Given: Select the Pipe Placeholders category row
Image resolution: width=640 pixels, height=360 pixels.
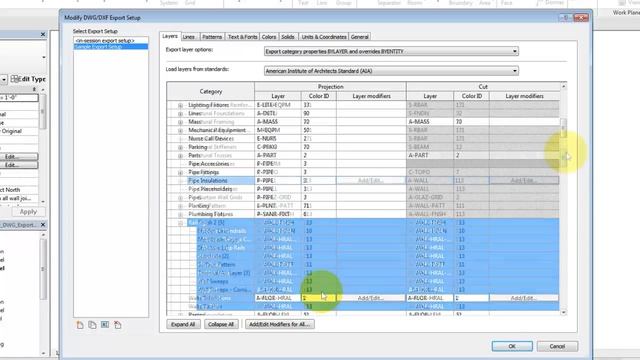Looking at the screenshot, I should coord(211,189).
